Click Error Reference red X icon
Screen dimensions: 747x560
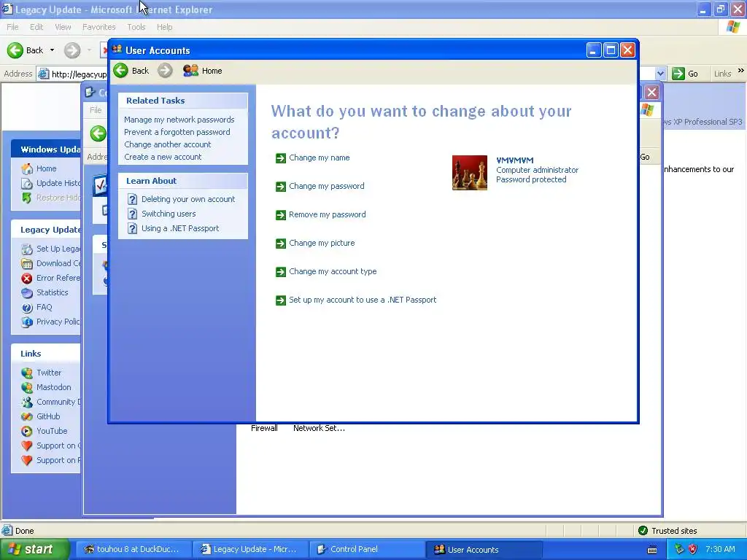[x=27, y=278]
